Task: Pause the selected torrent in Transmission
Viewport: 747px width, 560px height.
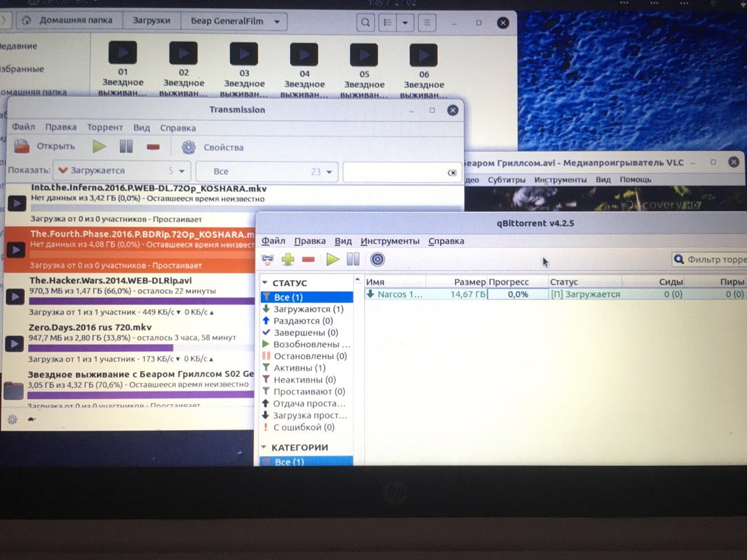Action: click(126, 146)
